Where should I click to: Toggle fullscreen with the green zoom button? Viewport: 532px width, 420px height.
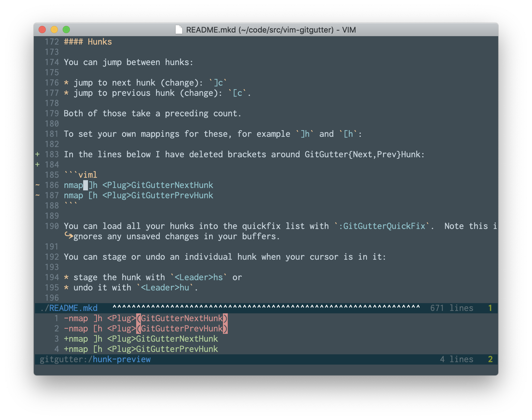[66, 30]
